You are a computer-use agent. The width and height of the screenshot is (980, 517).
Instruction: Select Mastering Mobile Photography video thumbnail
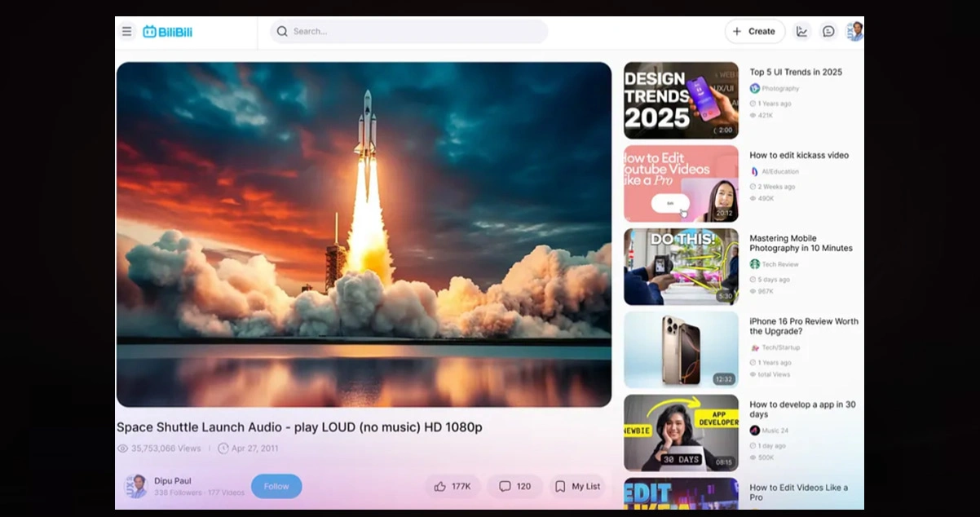pos(681,267)
